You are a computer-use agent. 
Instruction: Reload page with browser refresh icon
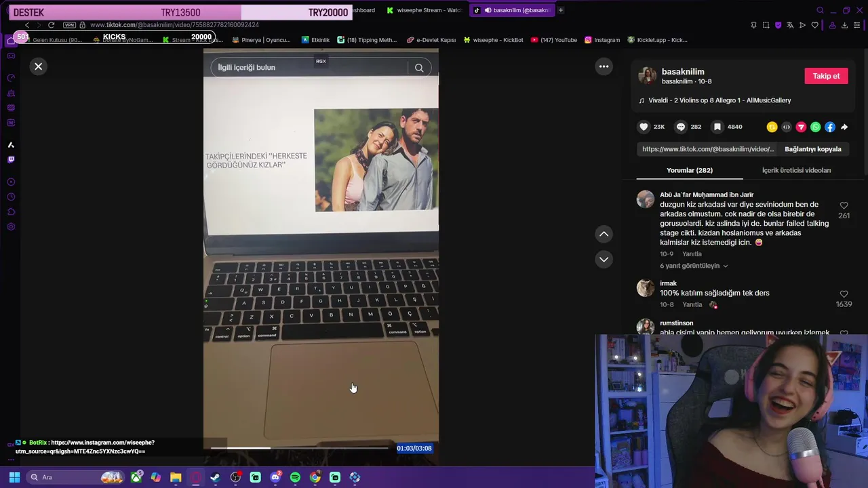click(51, 25)
